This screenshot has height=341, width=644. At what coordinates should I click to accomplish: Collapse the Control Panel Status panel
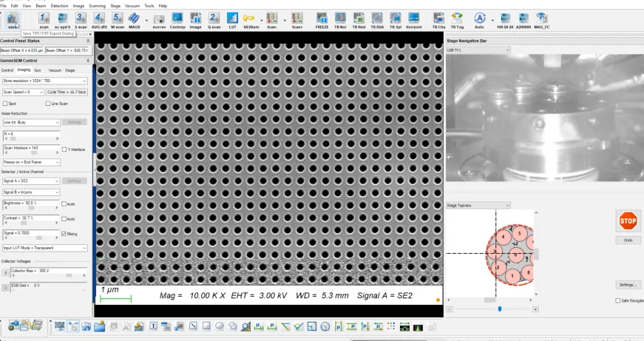(88, 41)
